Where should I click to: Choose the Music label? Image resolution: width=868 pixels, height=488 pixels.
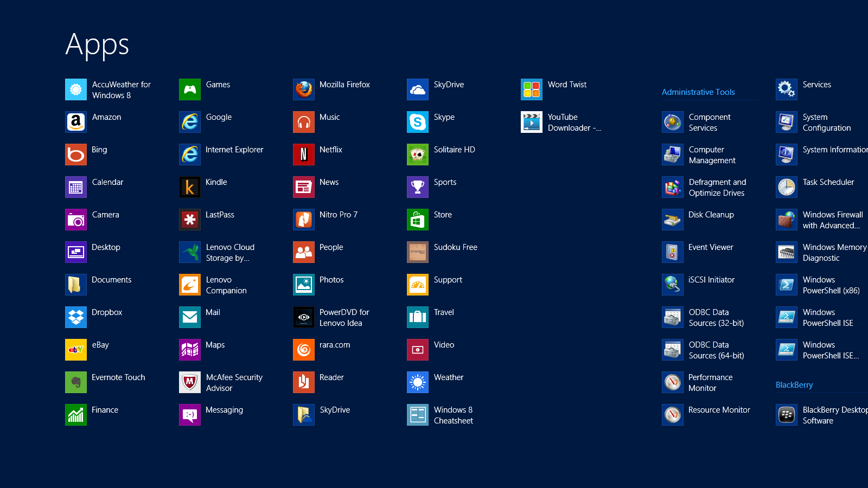click(x=329, y=117)
